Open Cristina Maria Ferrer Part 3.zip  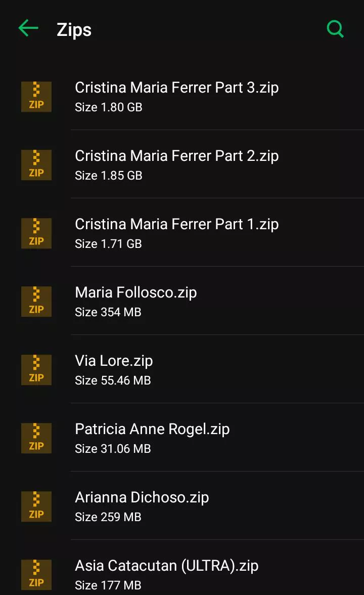click(x=176, y=88)
